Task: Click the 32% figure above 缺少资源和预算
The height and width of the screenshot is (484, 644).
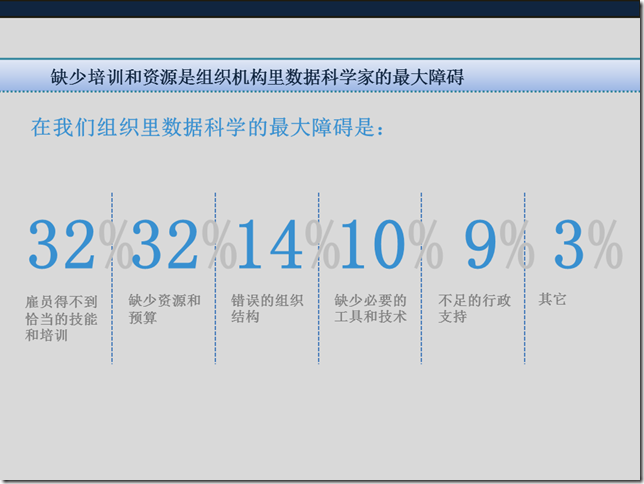Action: click(184, 244)
